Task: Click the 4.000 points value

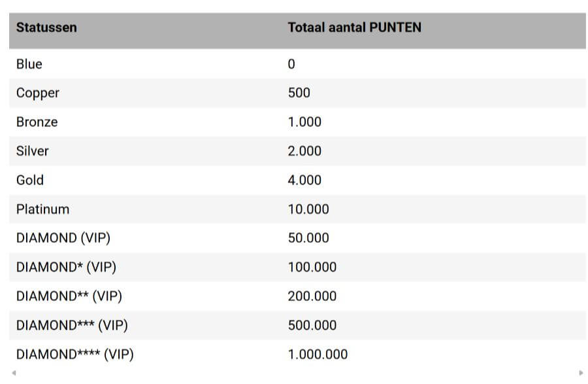Action: (x=304, y=180)
